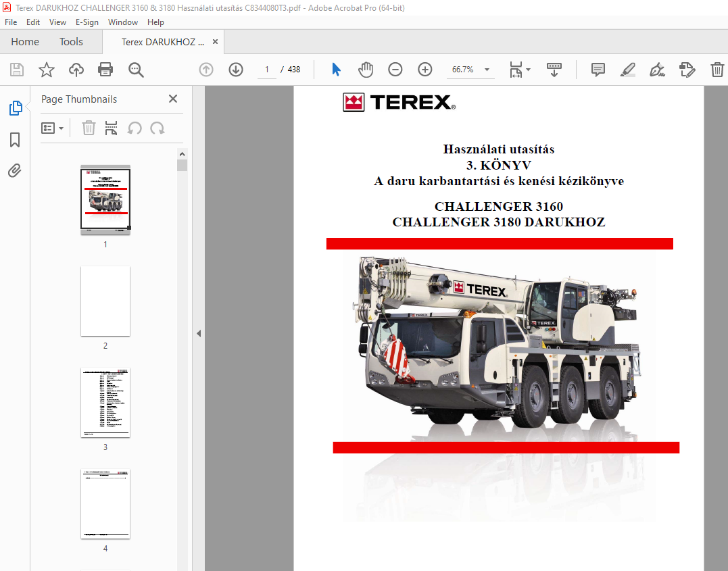Open the View menu
The image size is (728, 571).
point(57,22)
